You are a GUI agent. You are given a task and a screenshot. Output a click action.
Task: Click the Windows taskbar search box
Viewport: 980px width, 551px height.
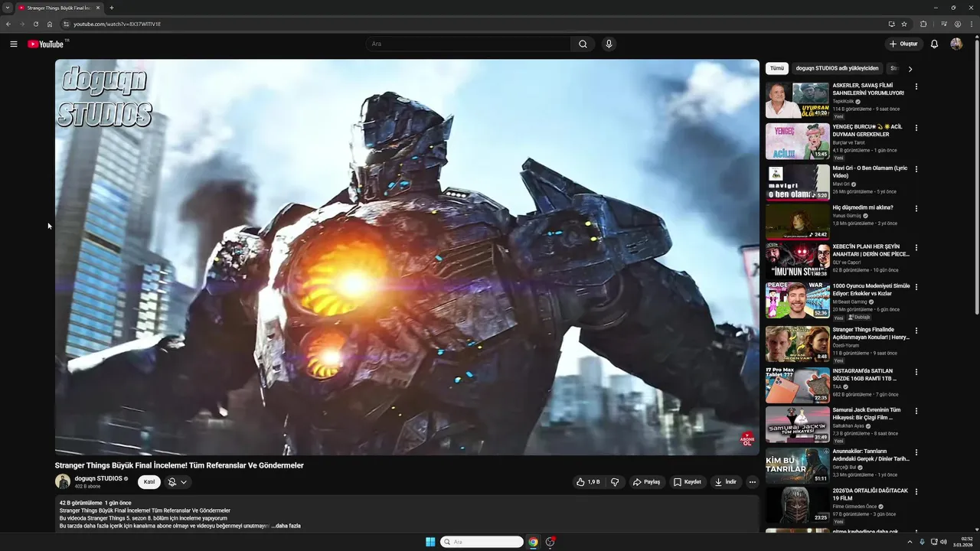482,542
